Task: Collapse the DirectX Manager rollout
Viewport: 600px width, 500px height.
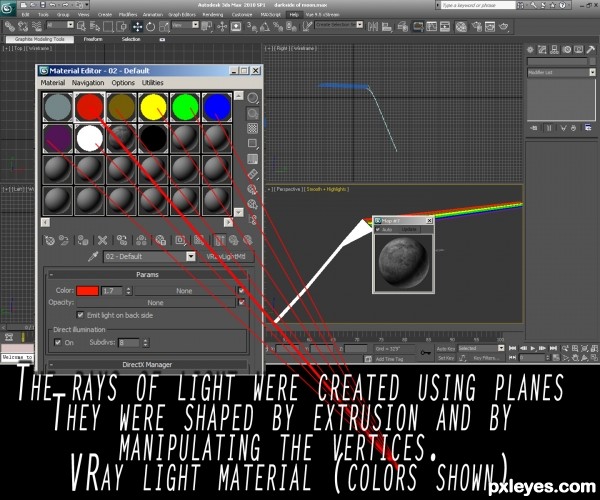Action: pos(147,365)
